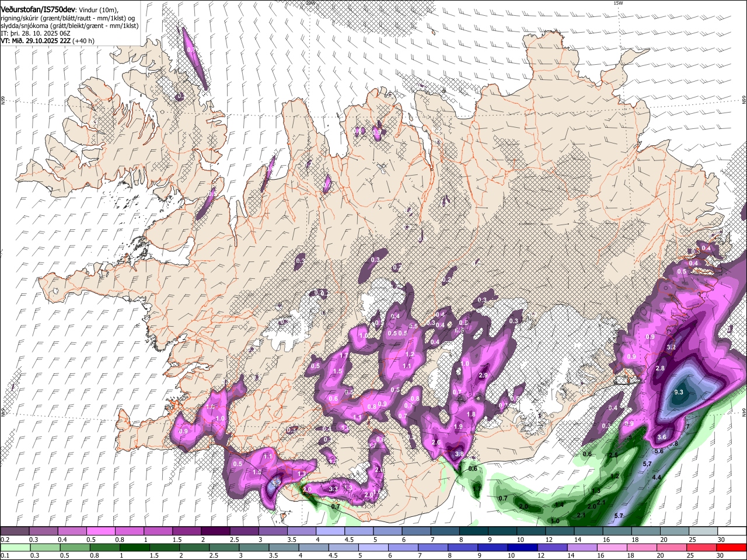Click the 3.2 precipitation value near the east coast
Viewport: 747px width, 560px height.
(671, 347)
